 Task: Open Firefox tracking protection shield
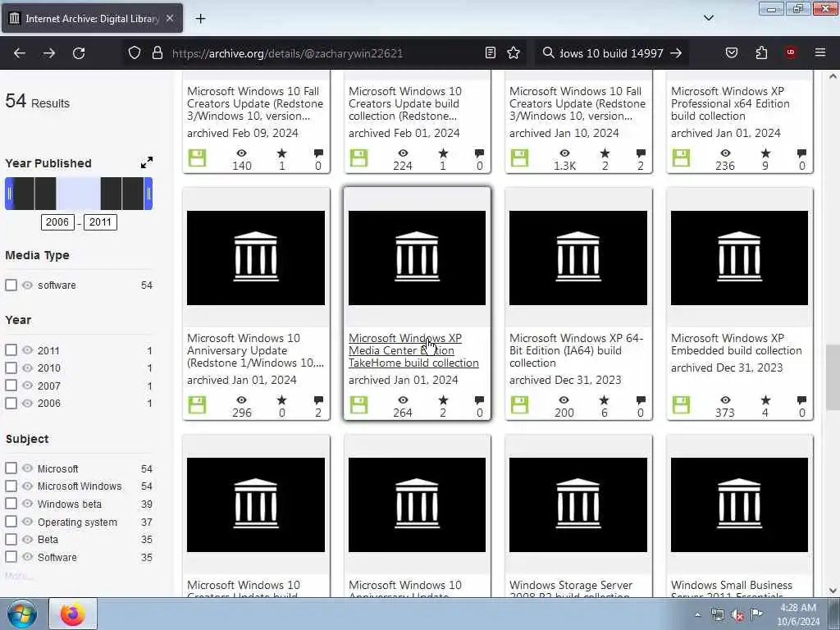(x=135, y=53)
